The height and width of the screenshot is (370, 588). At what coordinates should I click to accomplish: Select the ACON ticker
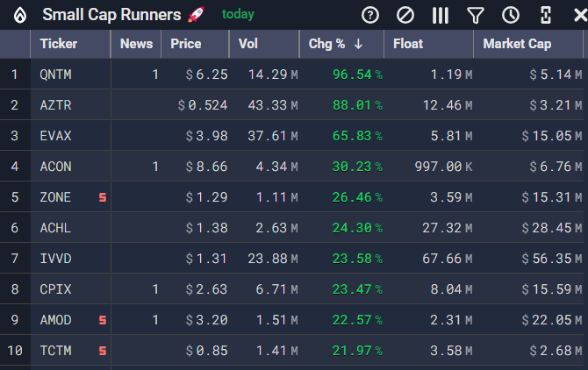[55, 167]
